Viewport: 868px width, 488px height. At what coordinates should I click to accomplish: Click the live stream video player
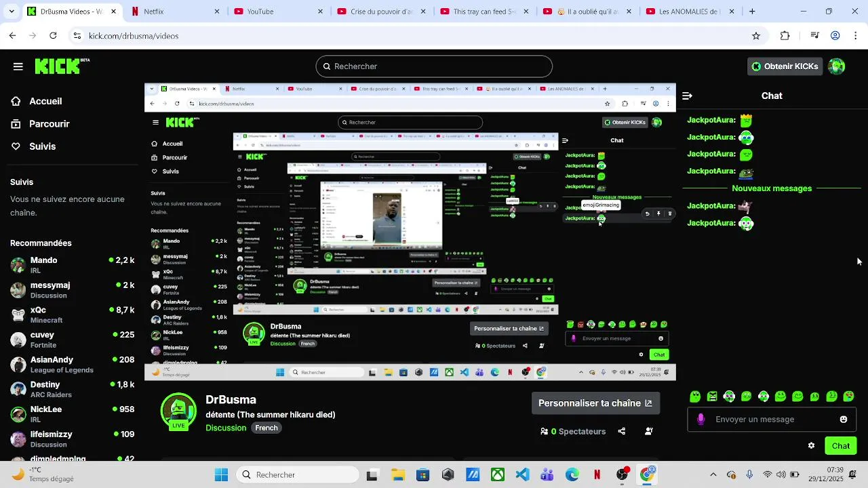point(410,232)
